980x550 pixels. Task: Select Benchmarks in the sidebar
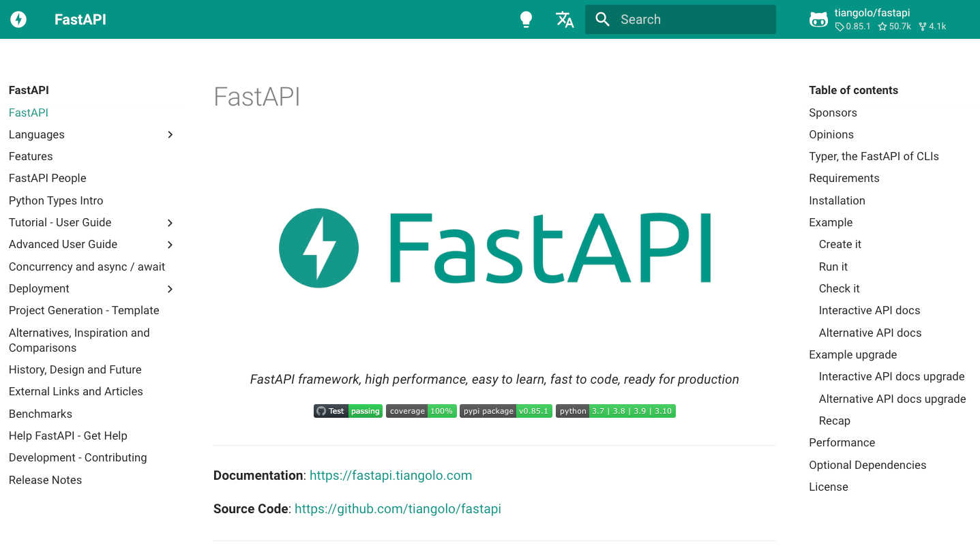[x=40, y=414]
